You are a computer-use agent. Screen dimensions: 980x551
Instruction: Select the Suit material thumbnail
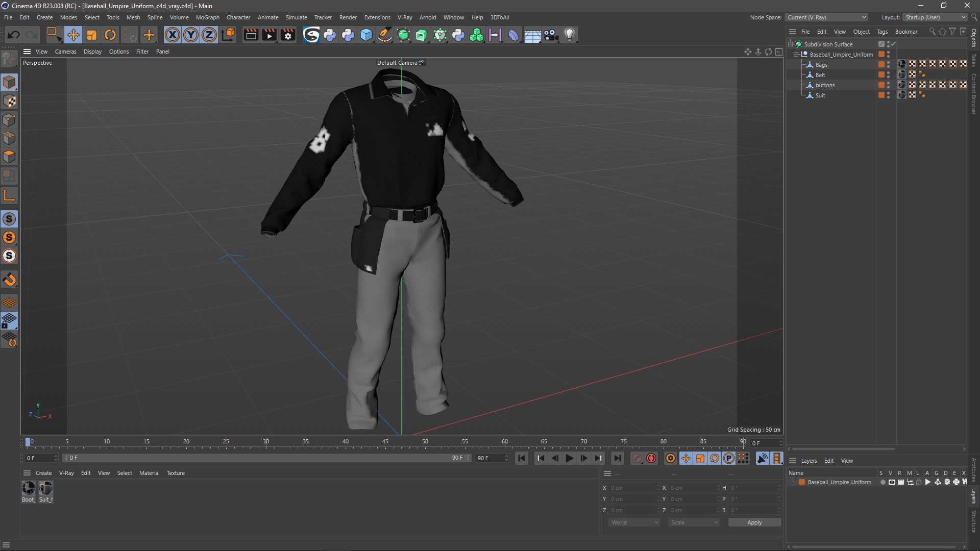[46, 489]
